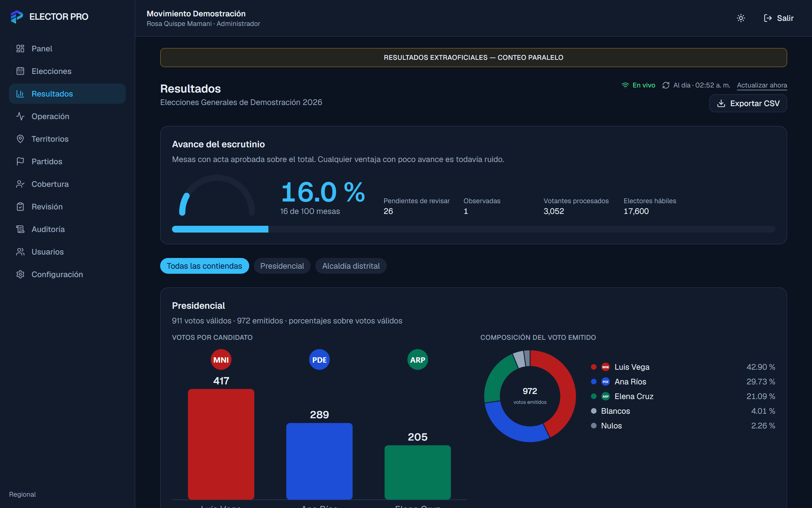Click the Configuración gear icon
Viewport: 812px width, 508px height.
pyautogui.click(x=20, y=274)
